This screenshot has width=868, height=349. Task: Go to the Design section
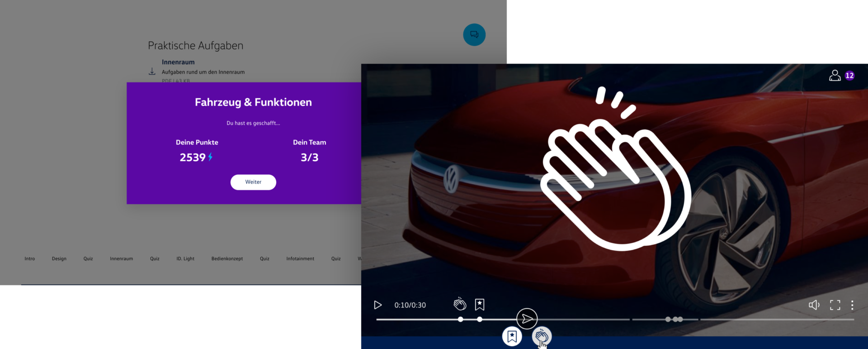(59, 258)
